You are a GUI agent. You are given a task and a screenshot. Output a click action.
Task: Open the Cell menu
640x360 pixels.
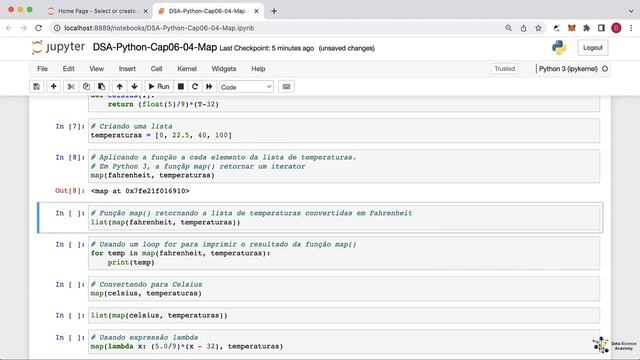[x=156, y=69]
